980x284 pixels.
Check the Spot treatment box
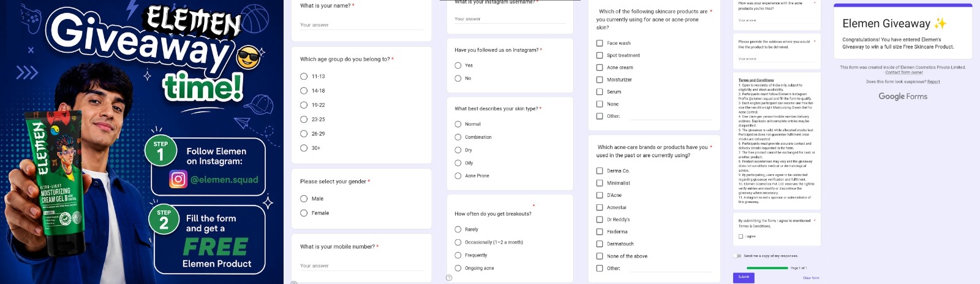click(x=600, y=55)
